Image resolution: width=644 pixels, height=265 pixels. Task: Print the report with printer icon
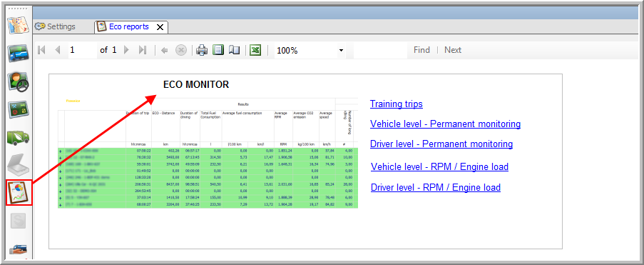point(202,50)
